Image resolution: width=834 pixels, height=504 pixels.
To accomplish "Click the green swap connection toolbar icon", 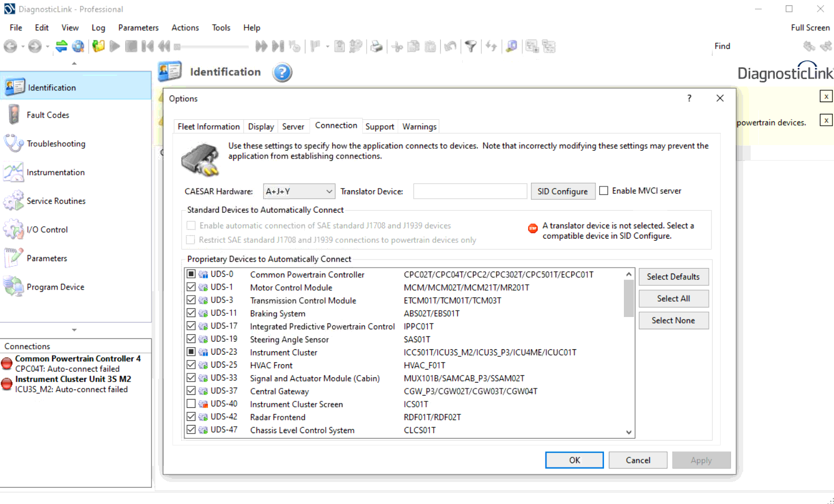I will tap(61, 46).
